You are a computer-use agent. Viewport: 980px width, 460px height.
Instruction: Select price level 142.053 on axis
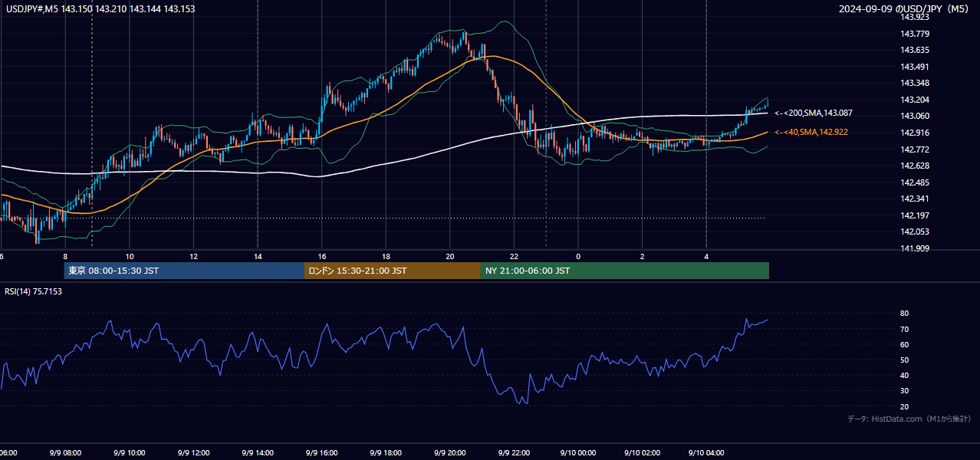pos(915,232)
